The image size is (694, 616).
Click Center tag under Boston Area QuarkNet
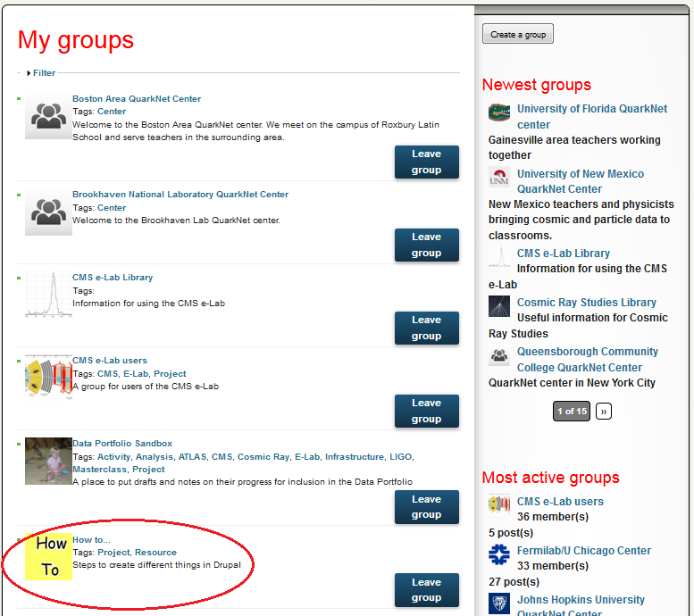coord(112,112)
